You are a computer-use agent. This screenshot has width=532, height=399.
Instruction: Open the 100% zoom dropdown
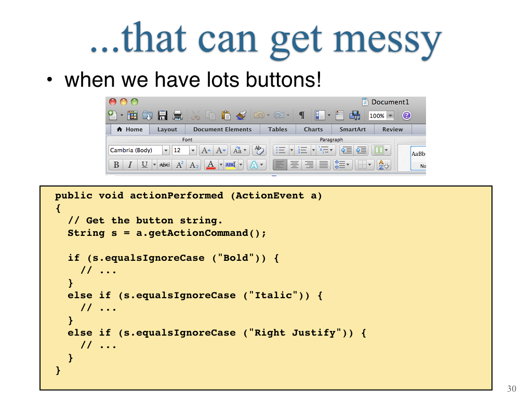pos(391,116)
